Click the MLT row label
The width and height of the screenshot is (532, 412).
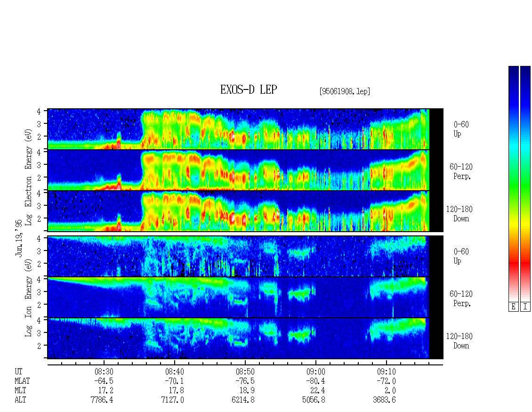click(20, 391)
